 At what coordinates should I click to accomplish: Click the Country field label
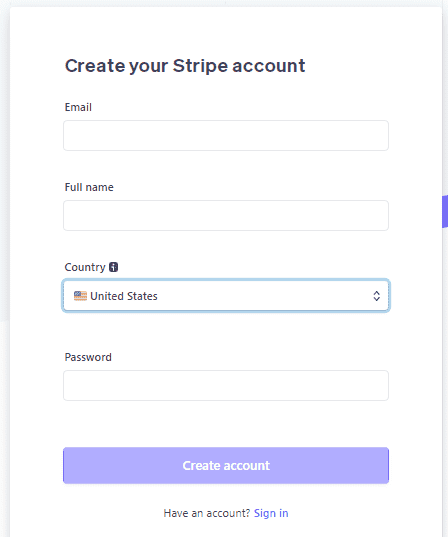click(85, 267)
